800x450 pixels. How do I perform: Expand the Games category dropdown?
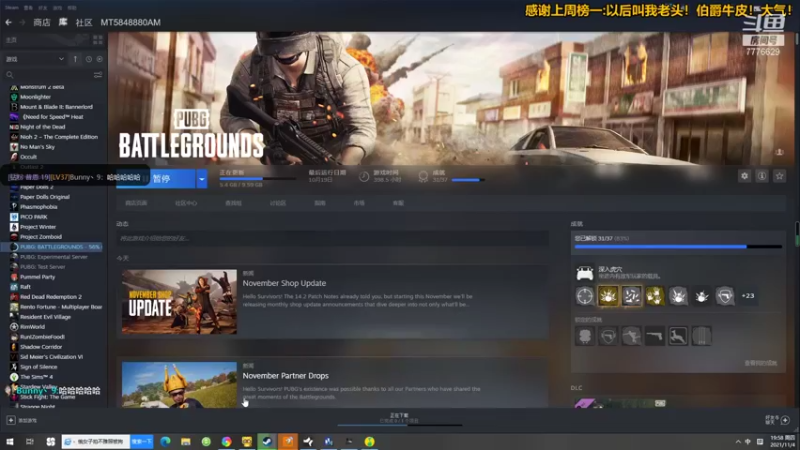pyautogui.click(x=35, y=59)
